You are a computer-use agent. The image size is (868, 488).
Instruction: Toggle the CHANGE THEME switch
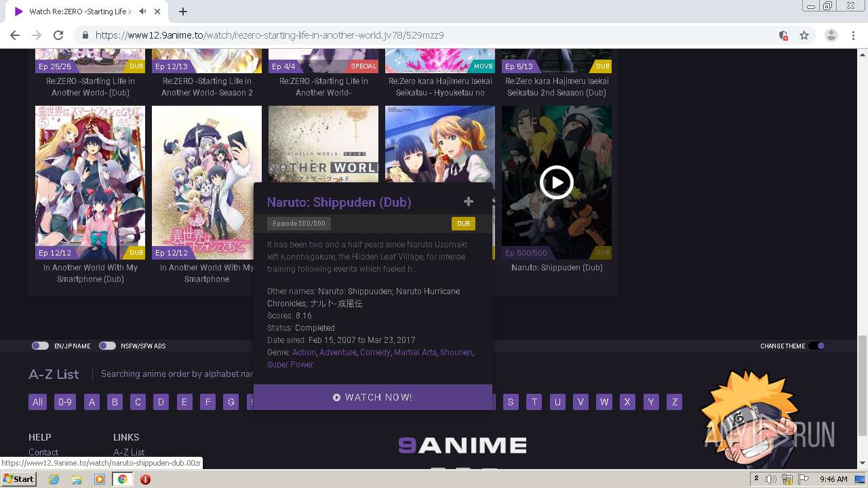[816, 346]
